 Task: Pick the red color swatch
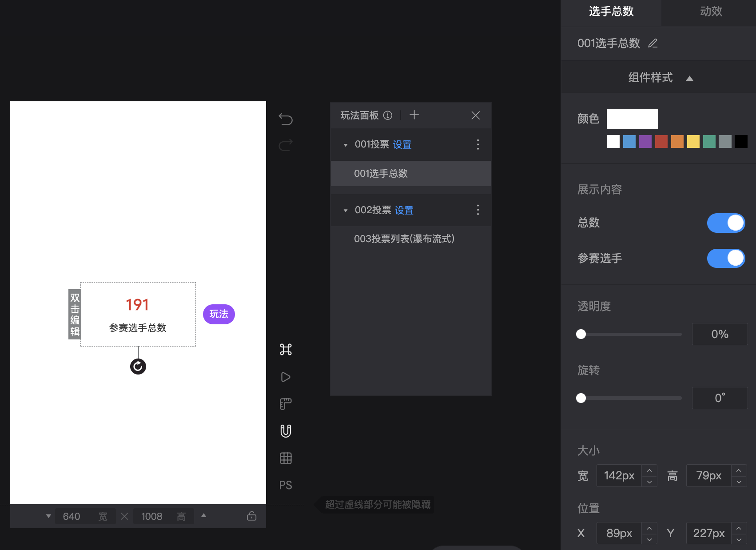661,142
